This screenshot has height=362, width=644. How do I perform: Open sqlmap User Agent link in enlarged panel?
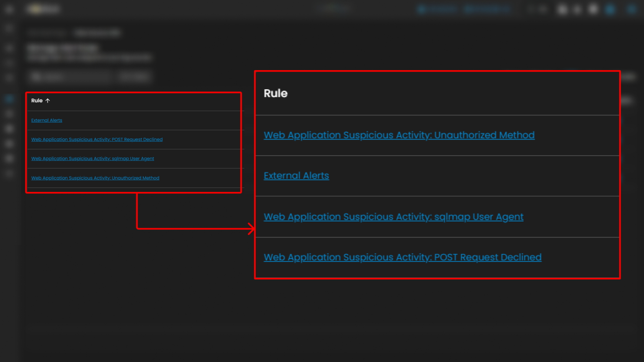tap(394, 217)
